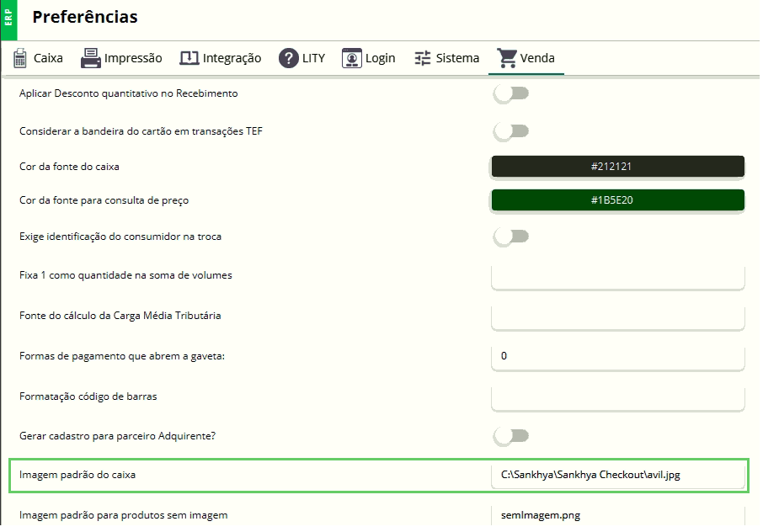Viewport: 763px width, 532px height.
Task: Click 'Cor da fonte para consulta de preço' label
Action: [x=104, y=201]
